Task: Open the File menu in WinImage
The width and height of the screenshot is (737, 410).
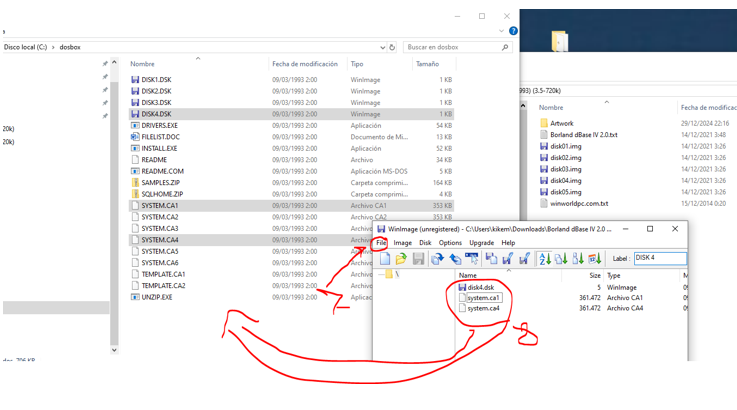Action: click(x=381, y=243)
